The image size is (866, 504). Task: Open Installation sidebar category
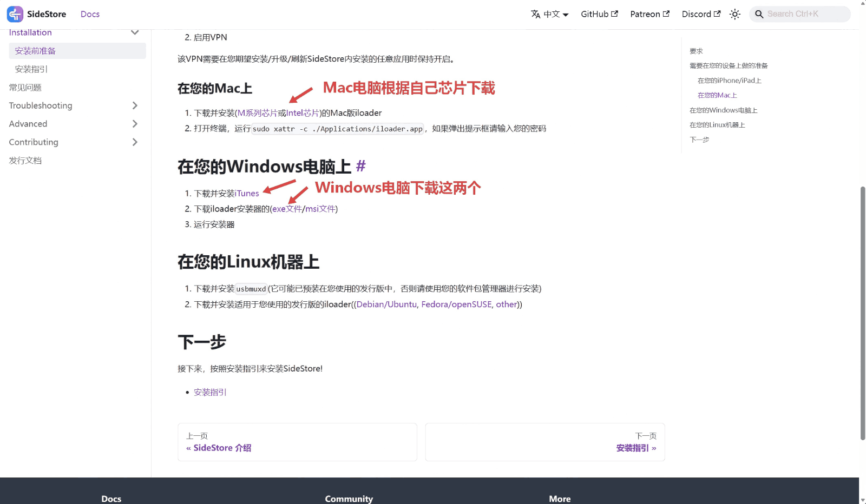[30, 33]
